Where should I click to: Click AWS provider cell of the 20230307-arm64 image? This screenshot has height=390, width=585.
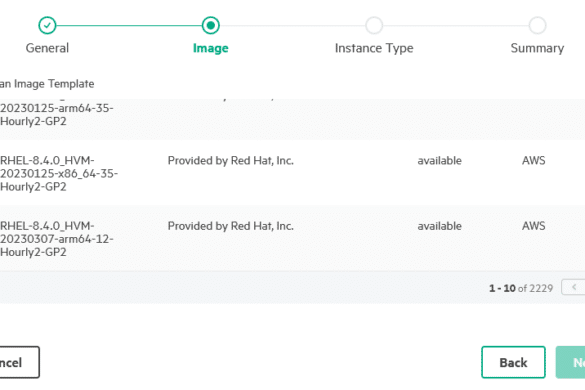[534, 226]
